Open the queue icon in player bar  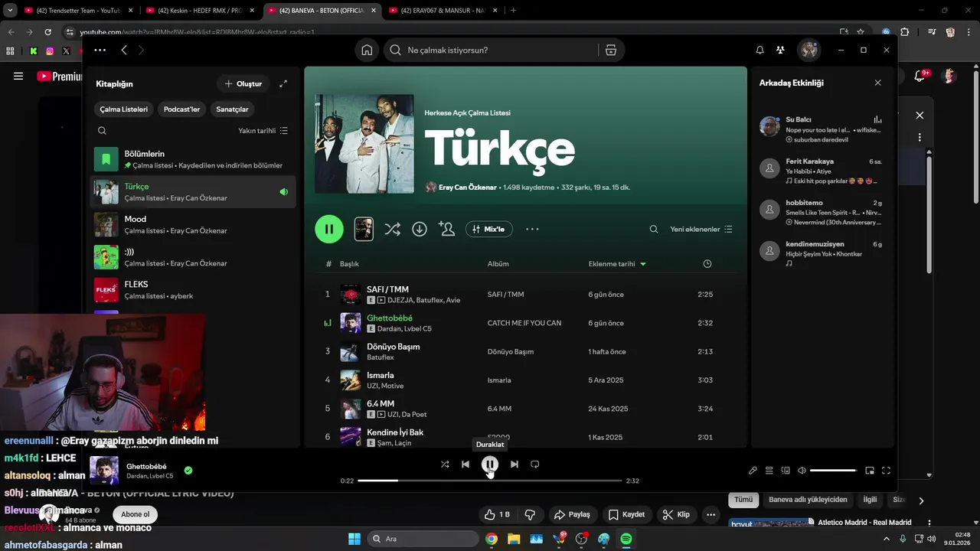[769, 471]
